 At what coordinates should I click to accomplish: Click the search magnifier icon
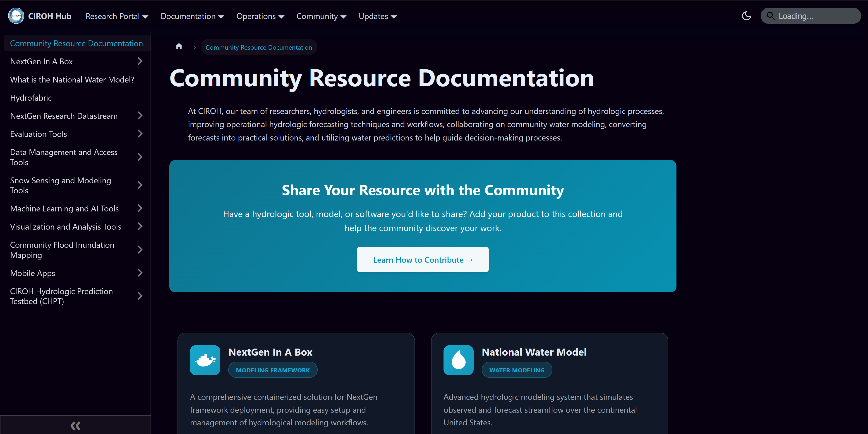tap(771, 15)
